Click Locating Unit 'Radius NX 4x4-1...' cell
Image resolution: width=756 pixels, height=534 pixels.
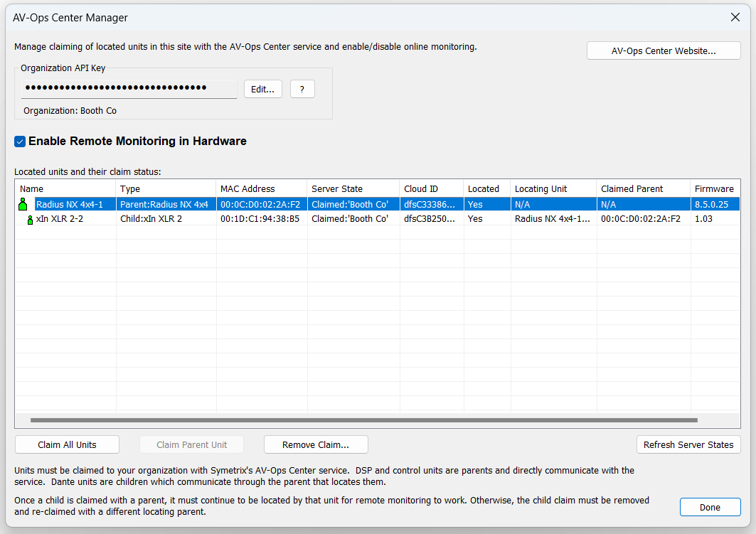(x=553, y=219)
